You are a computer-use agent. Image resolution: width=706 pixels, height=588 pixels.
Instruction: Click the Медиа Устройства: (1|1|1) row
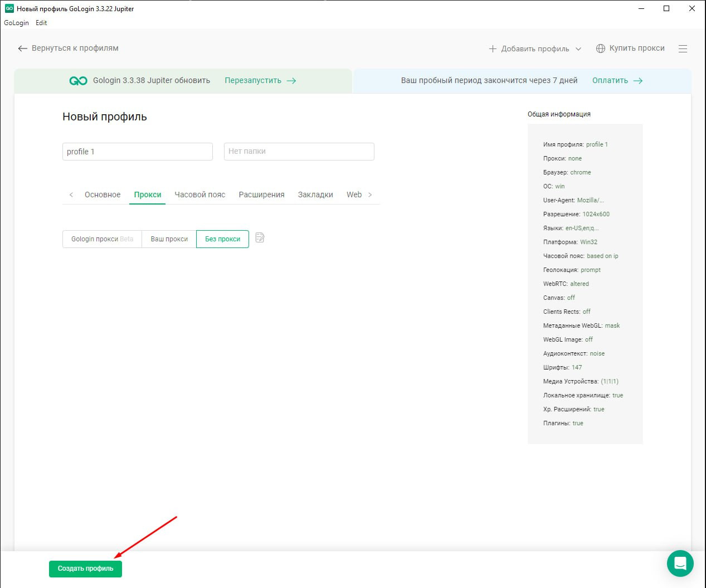pos(581,381)
